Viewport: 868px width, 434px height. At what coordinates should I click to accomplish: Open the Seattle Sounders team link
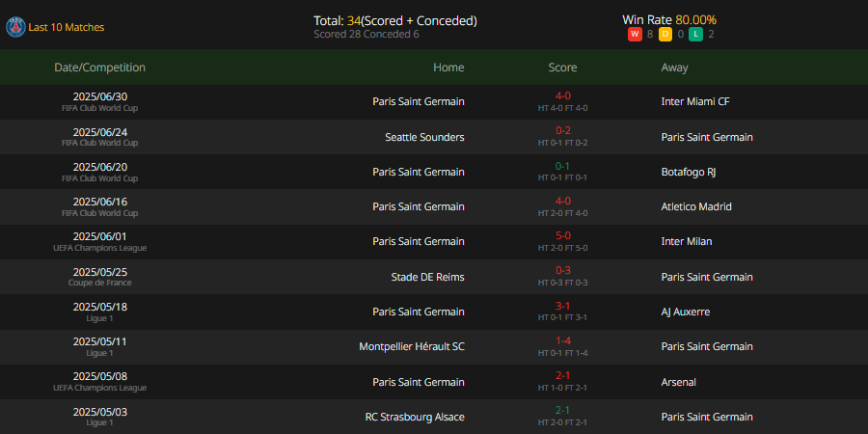424,137
